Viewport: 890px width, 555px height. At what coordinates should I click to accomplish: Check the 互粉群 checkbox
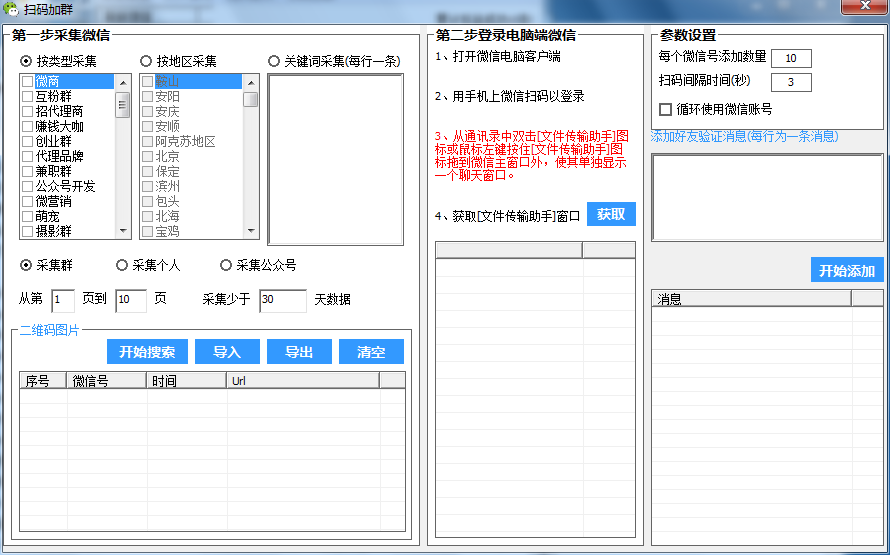(x=27, y=96)
